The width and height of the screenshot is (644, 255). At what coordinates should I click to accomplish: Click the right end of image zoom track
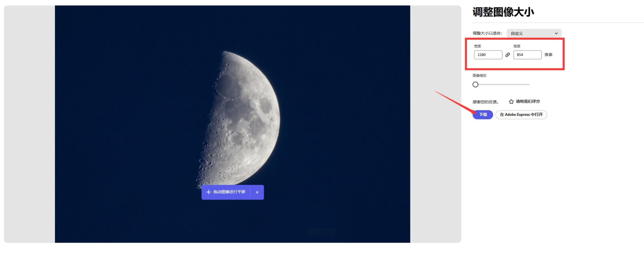[529, 85]
